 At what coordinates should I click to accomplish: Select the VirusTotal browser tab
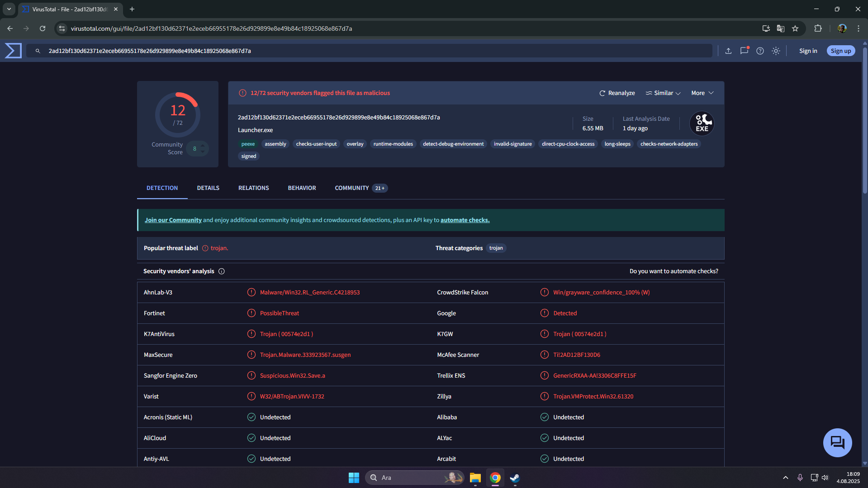pos(70,9)
